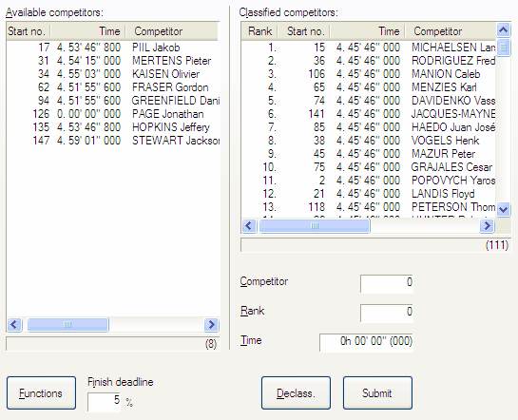Select available competitor FRASER Gordon

(112, 87)
